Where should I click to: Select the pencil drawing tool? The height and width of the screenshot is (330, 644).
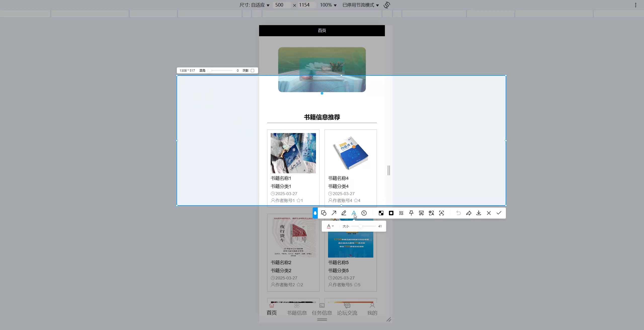(344, 213)
